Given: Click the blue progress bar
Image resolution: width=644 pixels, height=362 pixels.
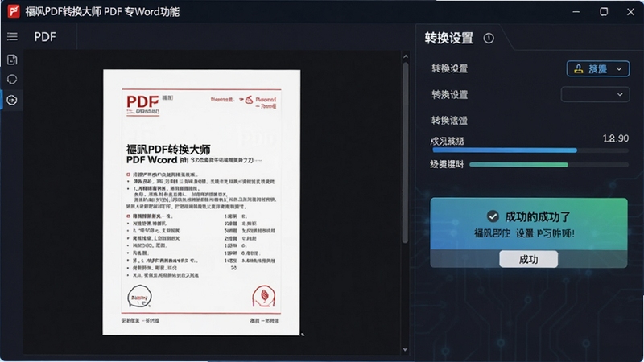Looking at the screenshot, I should (530, 150).
